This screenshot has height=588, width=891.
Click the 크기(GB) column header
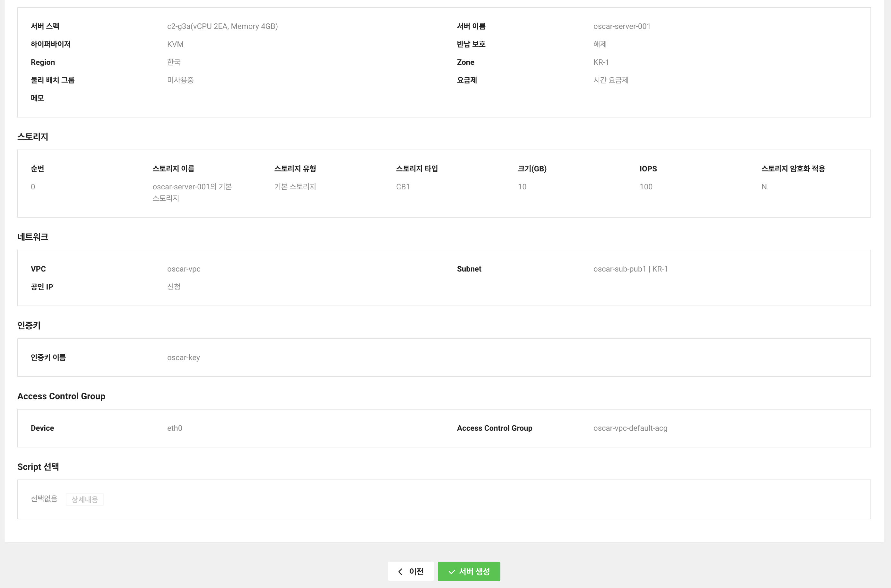pyautogui.click(x=532, y=169)
